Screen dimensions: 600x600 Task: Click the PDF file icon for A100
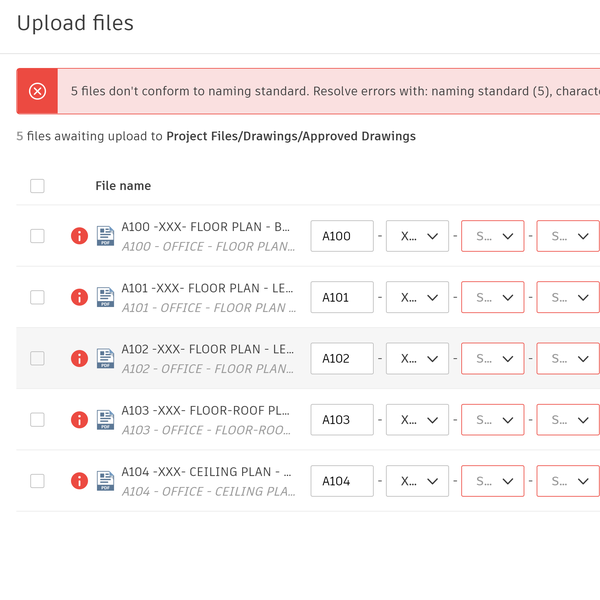[105, 237]
